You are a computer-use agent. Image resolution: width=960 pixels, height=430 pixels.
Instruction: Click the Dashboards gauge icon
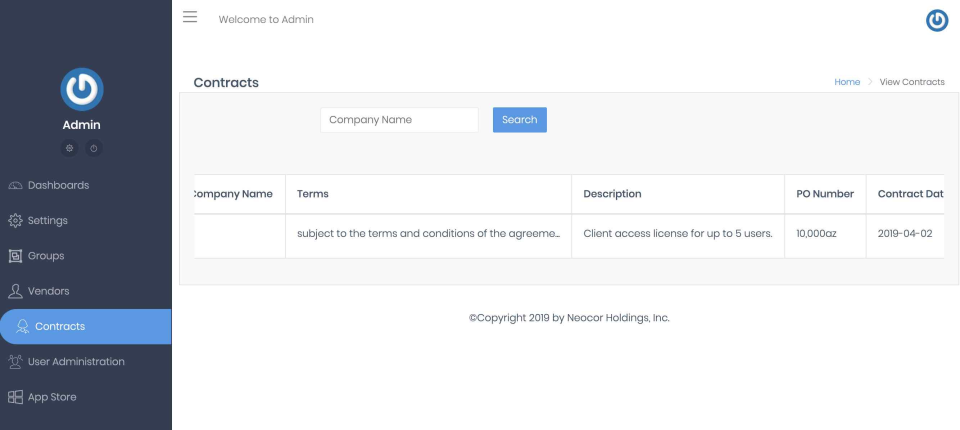click(x=15, y=185)
